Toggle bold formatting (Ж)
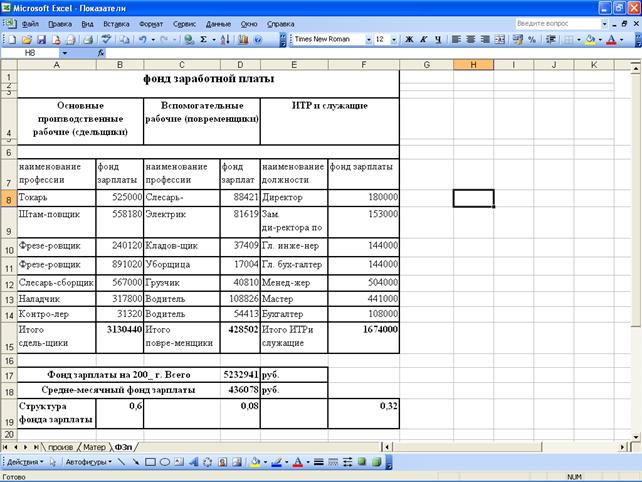 [x=409, y=40]
